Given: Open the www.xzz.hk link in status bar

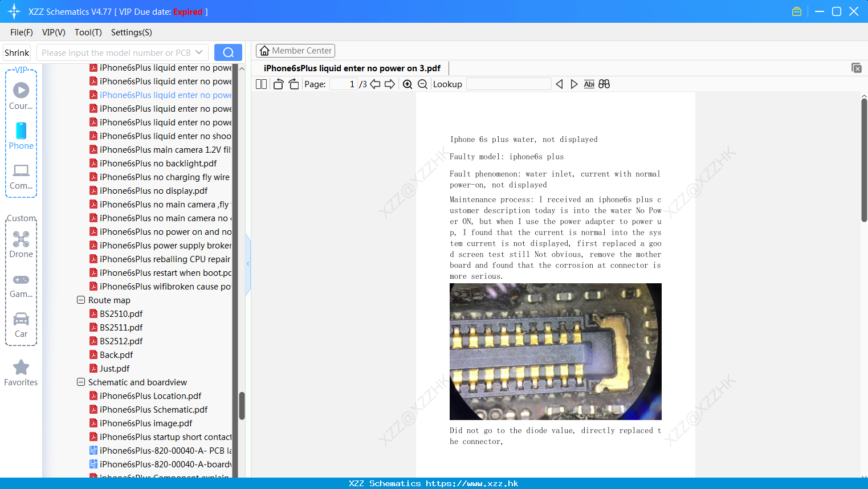Looking at the screenshot, I should [x=472, y=483].
